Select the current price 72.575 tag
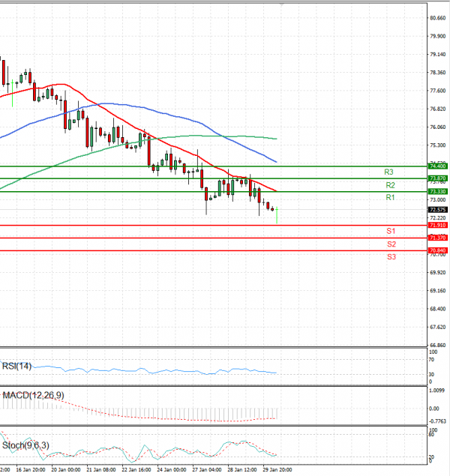 tap(437, 210)
